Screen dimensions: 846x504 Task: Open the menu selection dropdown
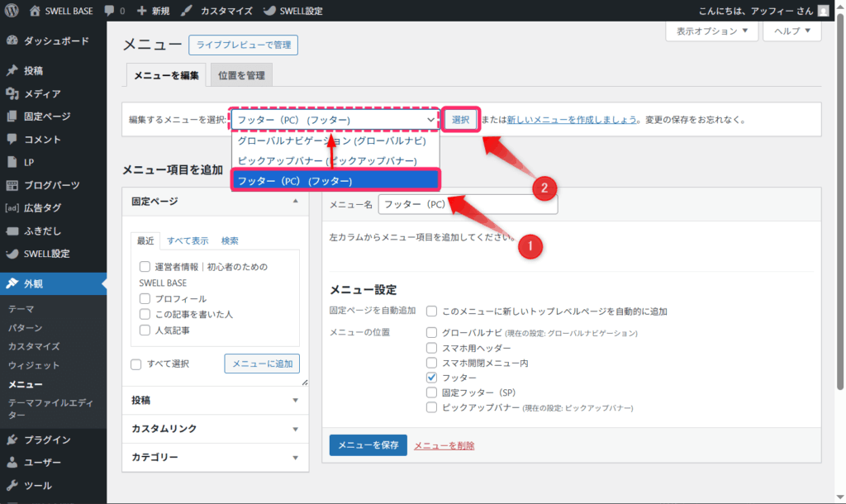[x=335, y=120]
